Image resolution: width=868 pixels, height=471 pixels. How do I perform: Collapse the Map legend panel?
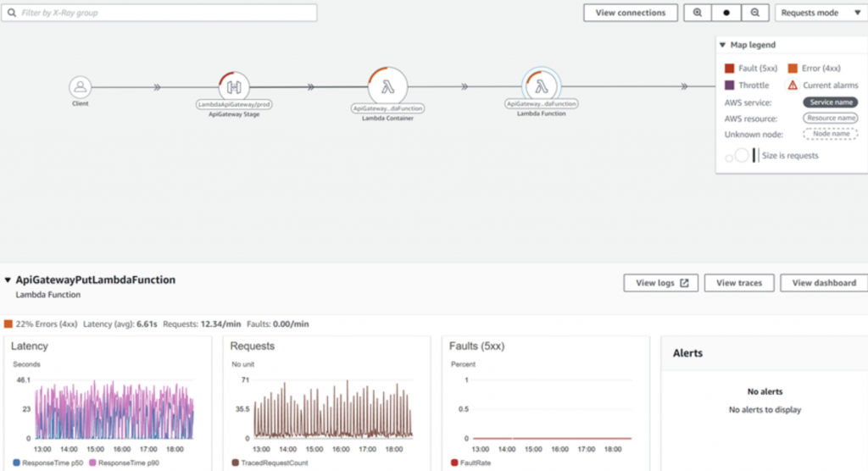pos(722,45)
